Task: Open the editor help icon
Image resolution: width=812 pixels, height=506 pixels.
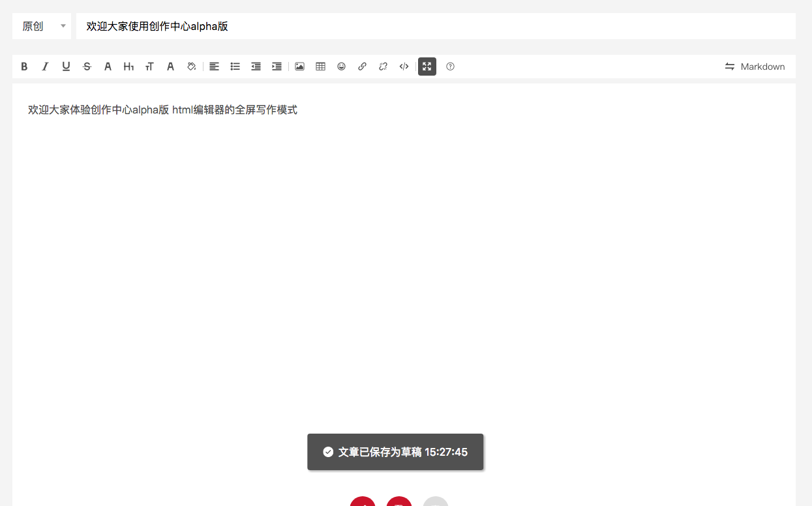Action: [450, 67]
